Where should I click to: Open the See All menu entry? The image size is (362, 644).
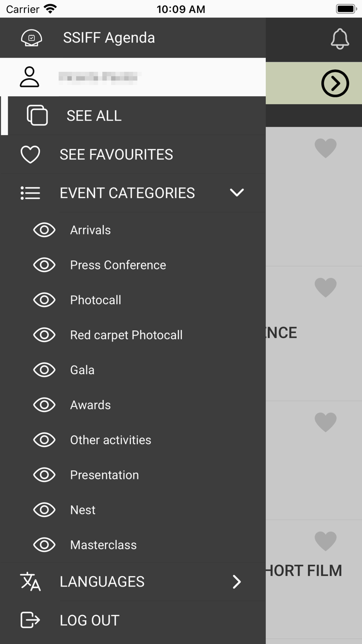tap(94, 115)
